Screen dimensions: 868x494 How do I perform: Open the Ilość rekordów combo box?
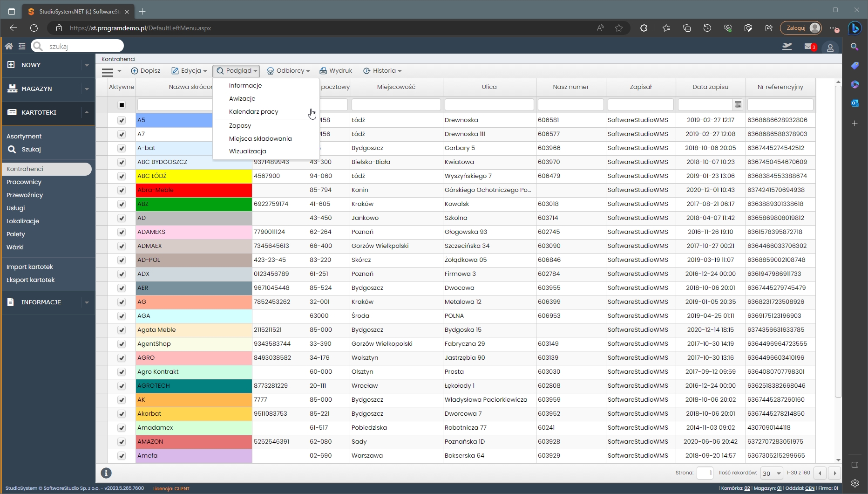click(x=772, y=473)
